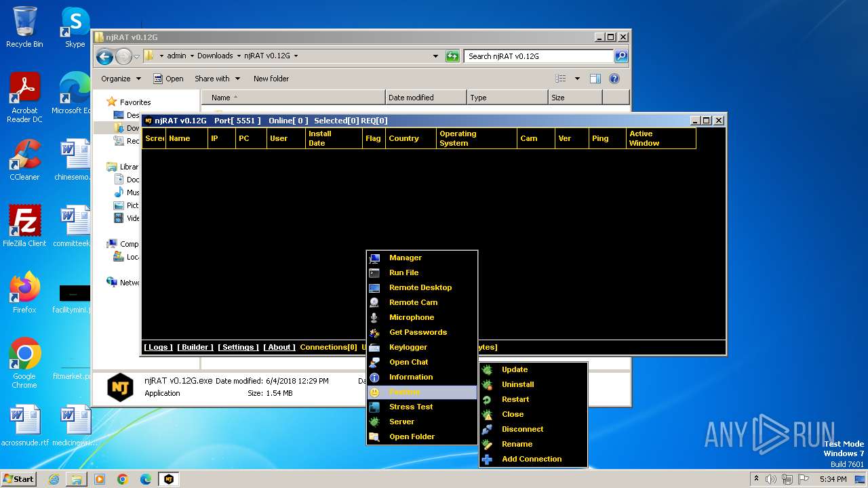The width and height of the screenshot is (868, 488).
Task: Show the preview pane button in Explorer
Action: [595, 79]
